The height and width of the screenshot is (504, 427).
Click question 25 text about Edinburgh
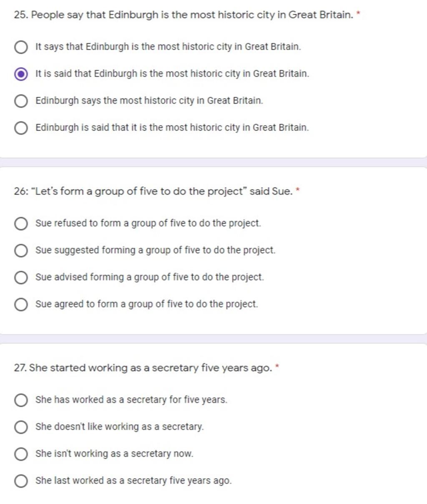(183, 15)
